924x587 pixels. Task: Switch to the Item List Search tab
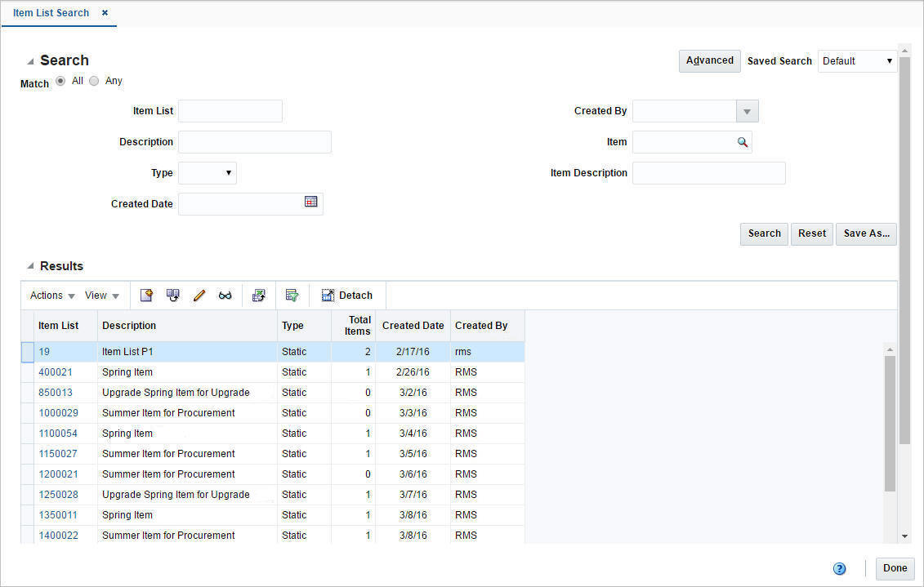click(51, 13)
